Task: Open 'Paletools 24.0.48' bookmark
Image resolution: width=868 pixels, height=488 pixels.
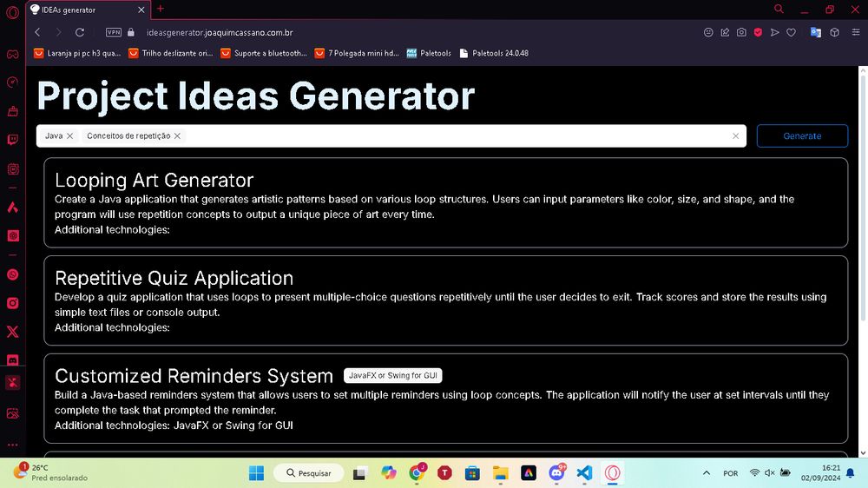Action: pyautogui.click(x=494, y=53)
